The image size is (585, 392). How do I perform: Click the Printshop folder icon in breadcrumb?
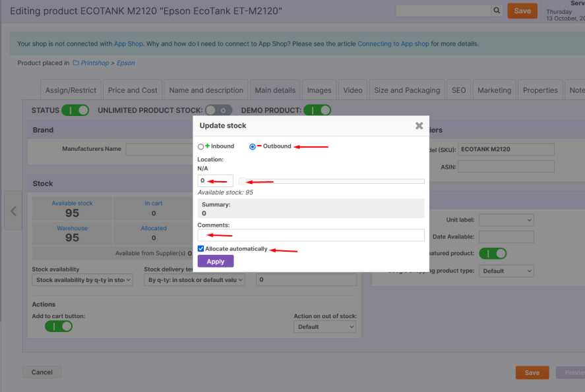click(76, 63)
